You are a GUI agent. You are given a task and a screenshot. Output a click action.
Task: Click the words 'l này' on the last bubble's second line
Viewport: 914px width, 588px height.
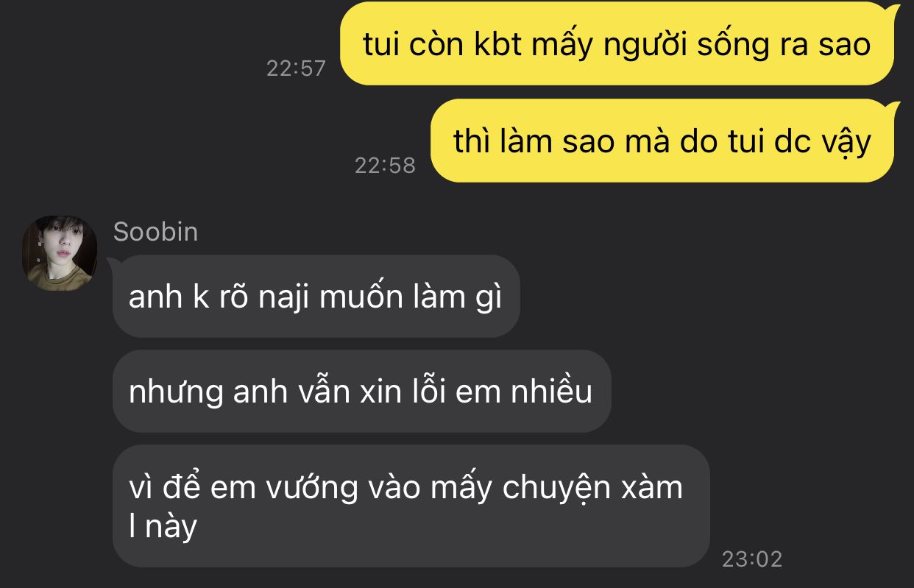pos(163,527)
